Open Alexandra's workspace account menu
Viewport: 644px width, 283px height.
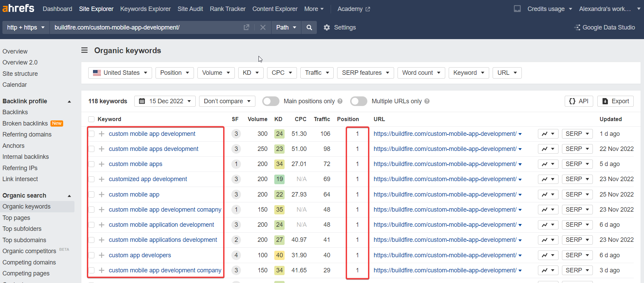coord(610,9)
